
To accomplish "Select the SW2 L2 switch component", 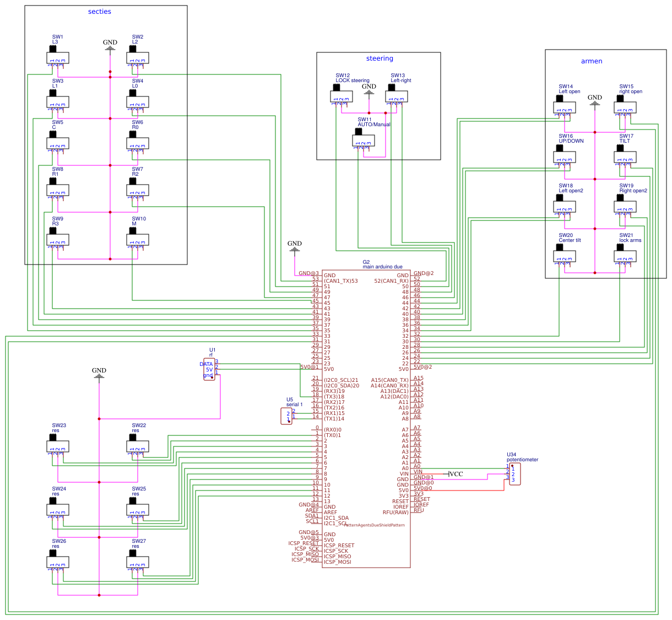I will [138, 57].
